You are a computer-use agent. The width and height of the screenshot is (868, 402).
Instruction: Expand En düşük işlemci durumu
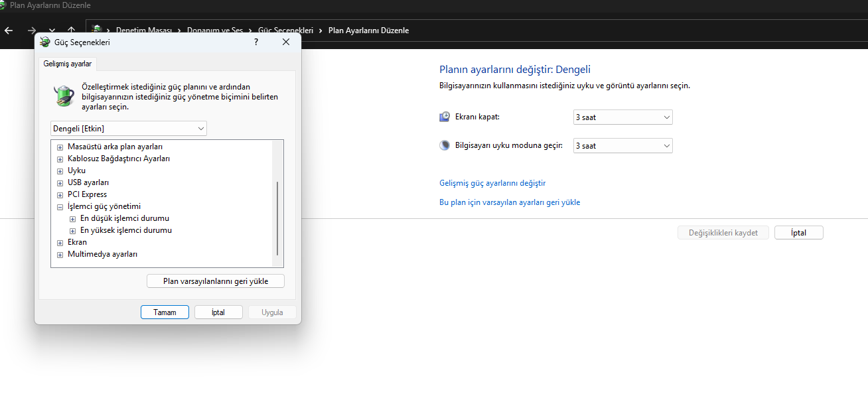coord(73,219)
